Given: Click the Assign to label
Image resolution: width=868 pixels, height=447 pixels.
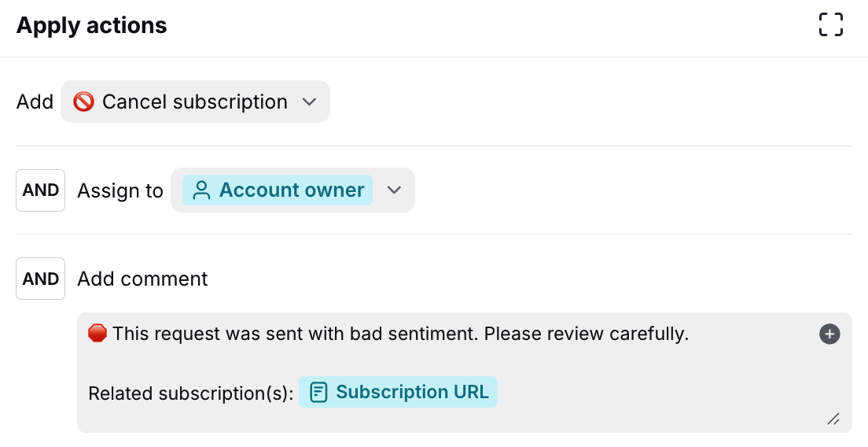Looking at the screenshot, I should (120, 190).
